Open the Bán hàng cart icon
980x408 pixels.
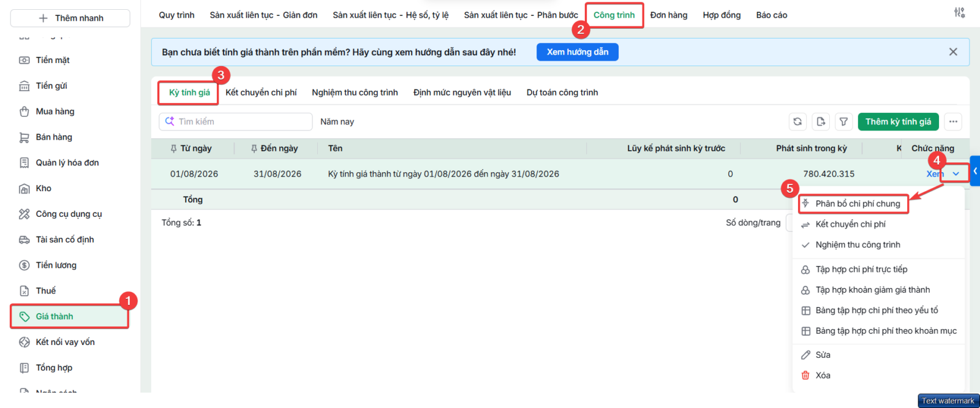coord(24,137)
